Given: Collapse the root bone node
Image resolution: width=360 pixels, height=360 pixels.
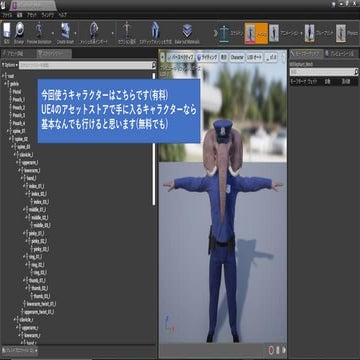Looking at the screenshot, I should coord(4,76).
